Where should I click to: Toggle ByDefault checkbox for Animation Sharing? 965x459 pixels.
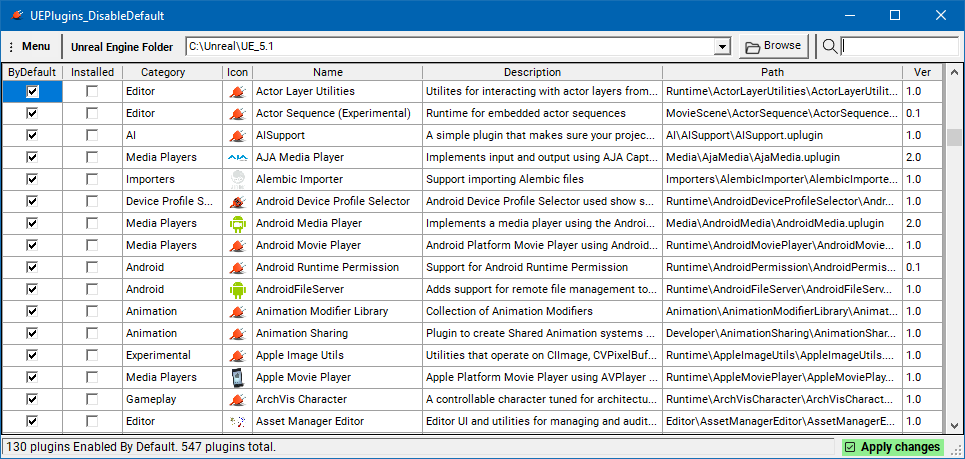(32, 333)
